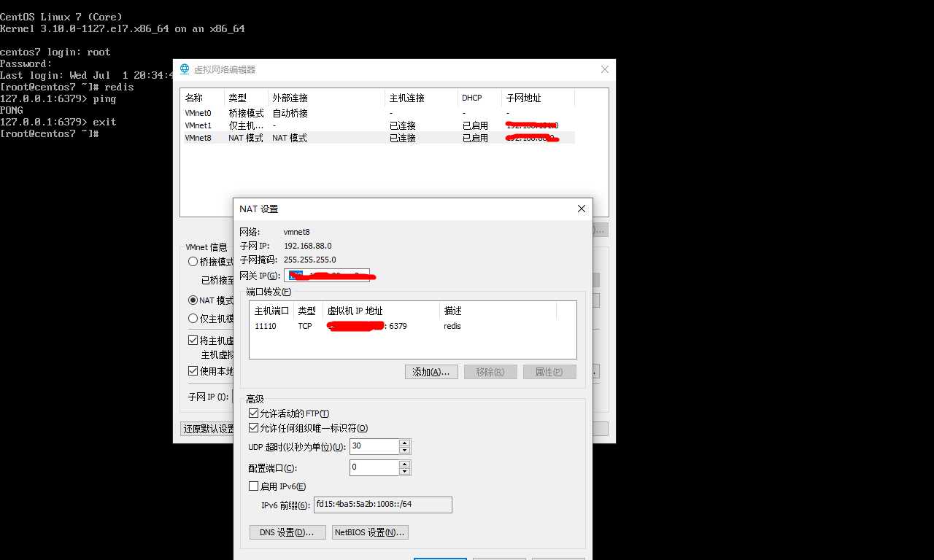Click the 名称 column header in network list
Image resolution: width=934 pixels, height=560 pixels.
click(203, 98)
